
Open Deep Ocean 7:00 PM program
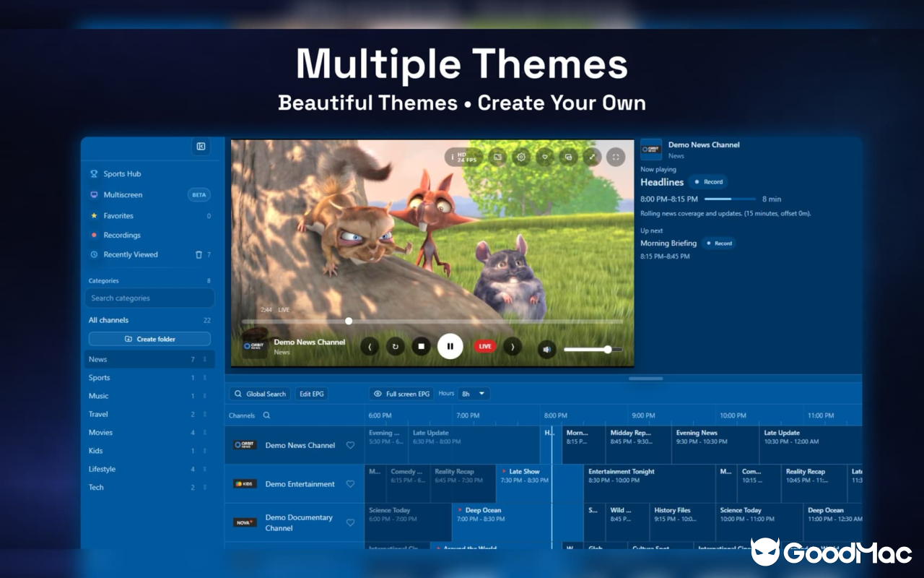click(x=517, y=522)
